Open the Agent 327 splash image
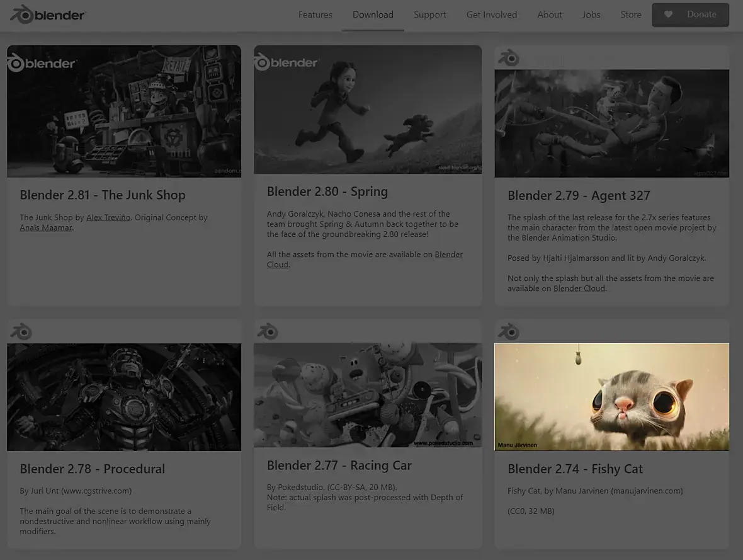Viewport: 743px width, 560px height. tap(612, 123)
